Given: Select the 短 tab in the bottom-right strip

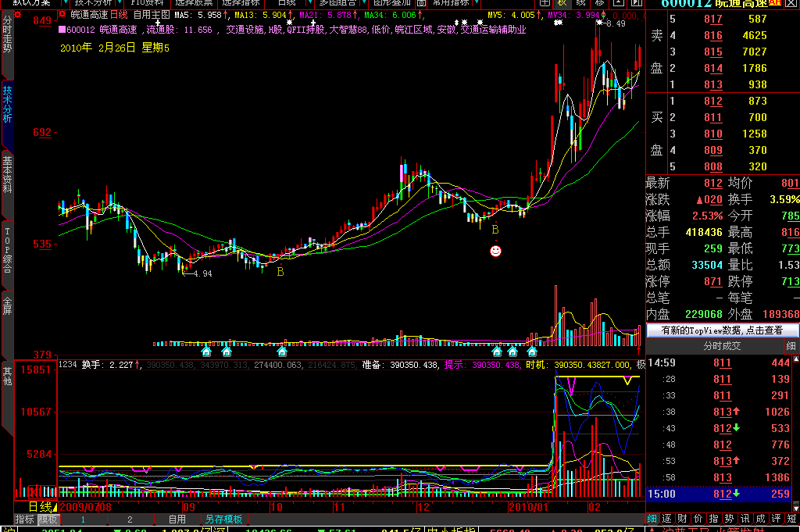Looking at the screenshot, I should coord(791,519).
